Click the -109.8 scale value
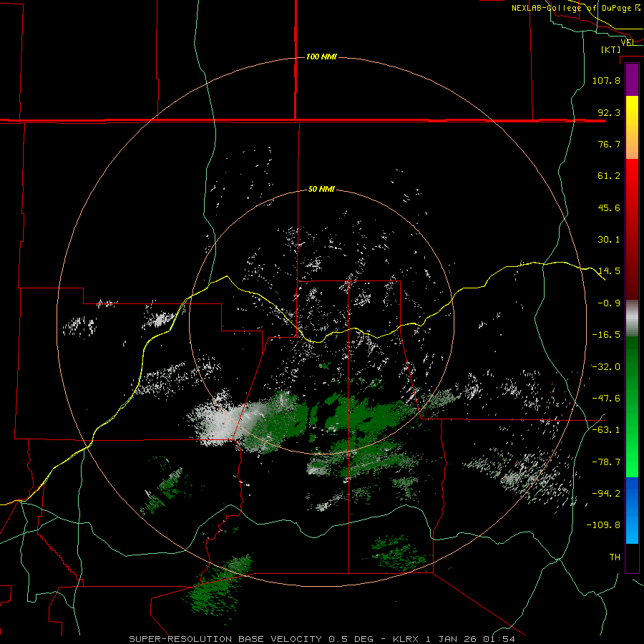The image size is (644, 644). 603,525
